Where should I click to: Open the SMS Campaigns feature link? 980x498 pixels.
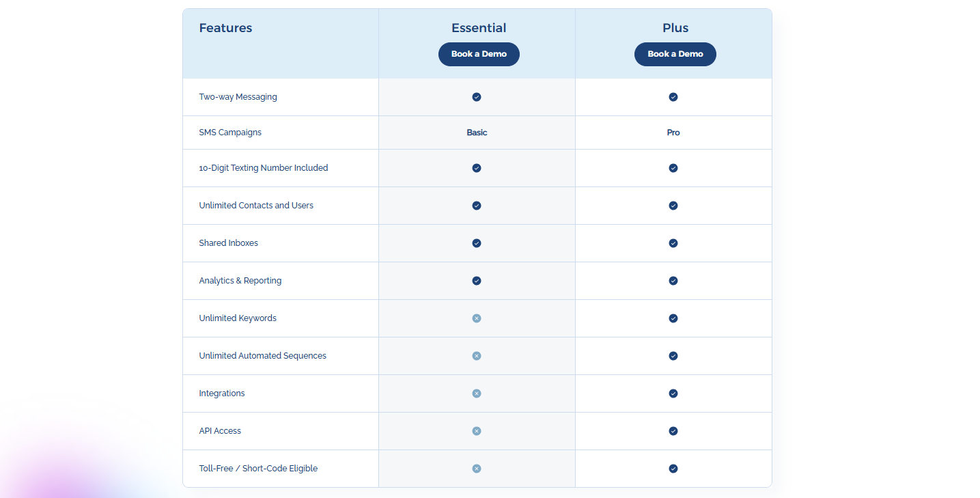tap(230, 132)
